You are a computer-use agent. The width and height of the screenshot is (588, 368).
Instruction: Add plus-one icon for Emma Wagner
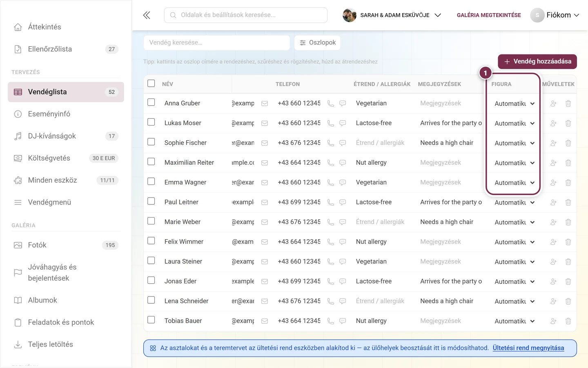pyautogui.click(x=553, y=183)
